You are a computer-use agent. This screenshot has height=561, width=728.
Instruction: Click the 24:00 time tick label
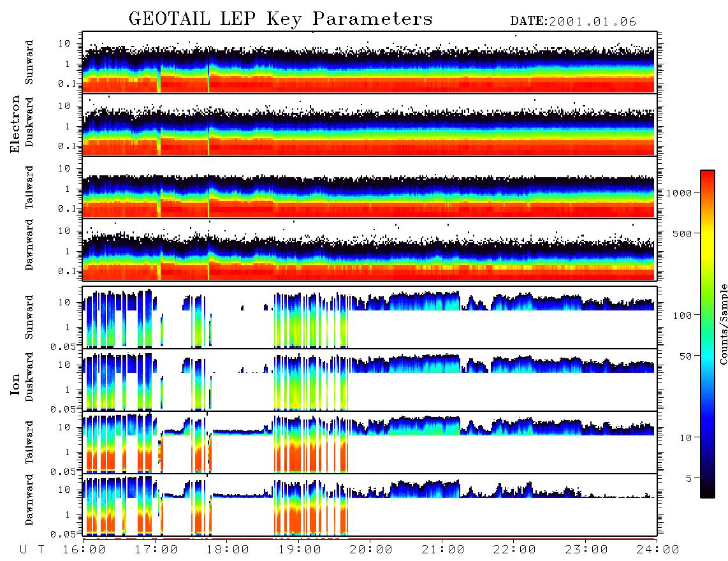point(658,550)
